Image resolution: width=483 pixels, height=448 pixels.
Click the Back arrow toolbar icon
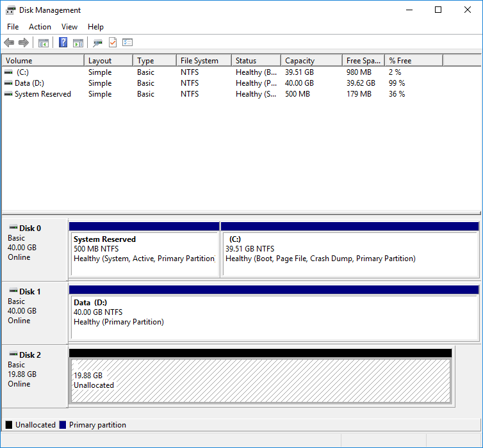point(9,42)
